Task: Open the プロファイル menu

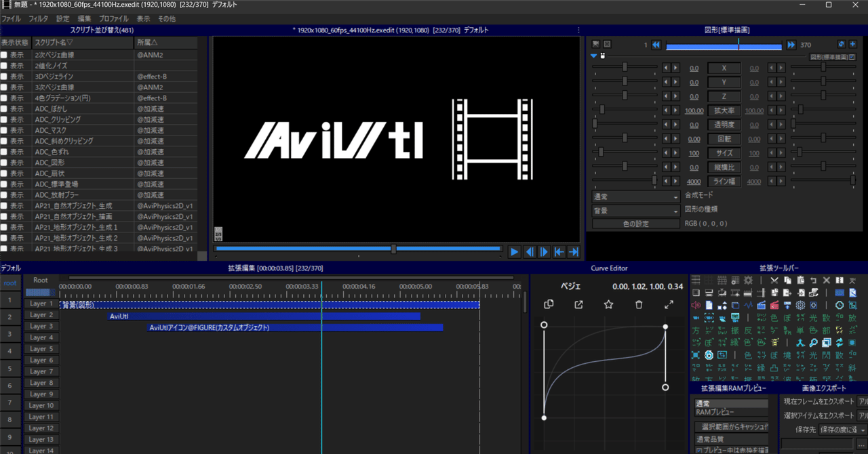Action: 113,19
